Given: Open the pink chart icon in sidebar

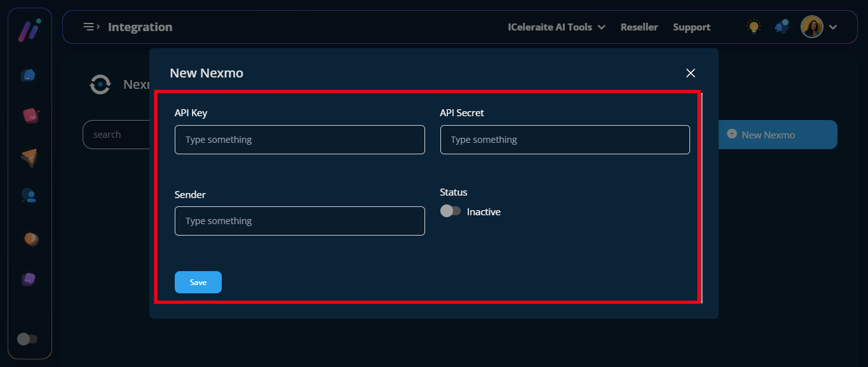Looking at the screenshot, I should tap(30, 116).
